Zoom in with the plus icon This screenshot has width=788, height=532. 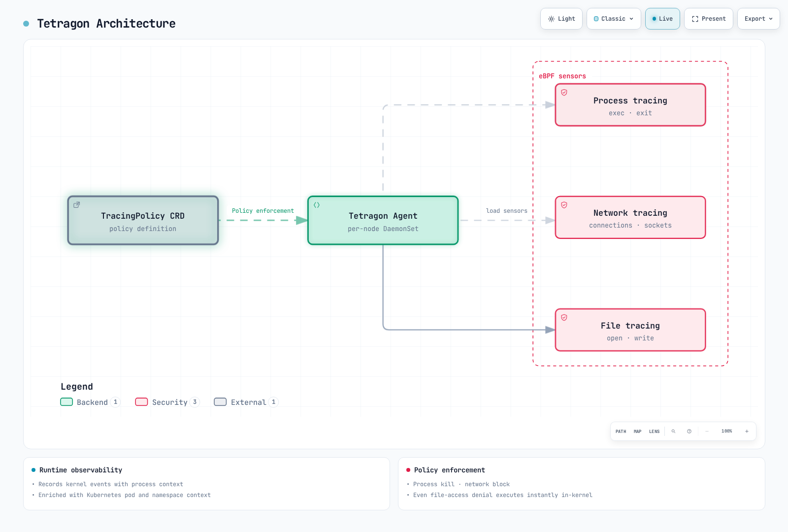(747, 432)
